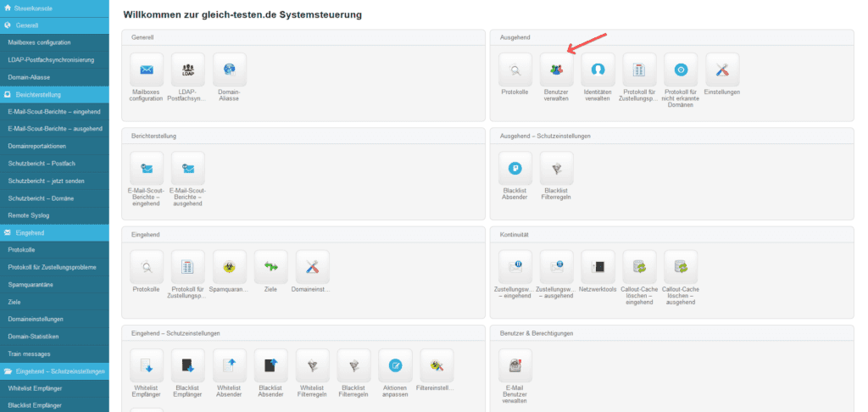
Task: Click the Domain-Aliasse globe icon
Action: (x=230, y=70)
